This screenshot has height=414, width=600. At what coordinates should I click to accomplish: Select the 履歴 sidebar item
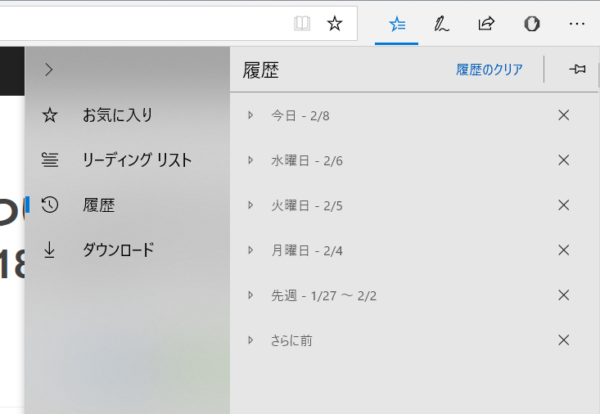tap(127, 205)
